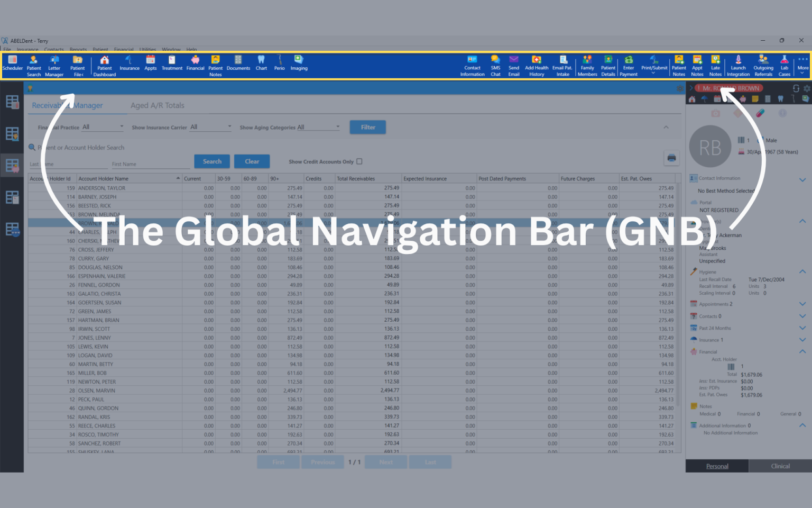This screenshot has height=508, width=812.
Task: Open the Letter Manager
Action: [x=54, y=63]
